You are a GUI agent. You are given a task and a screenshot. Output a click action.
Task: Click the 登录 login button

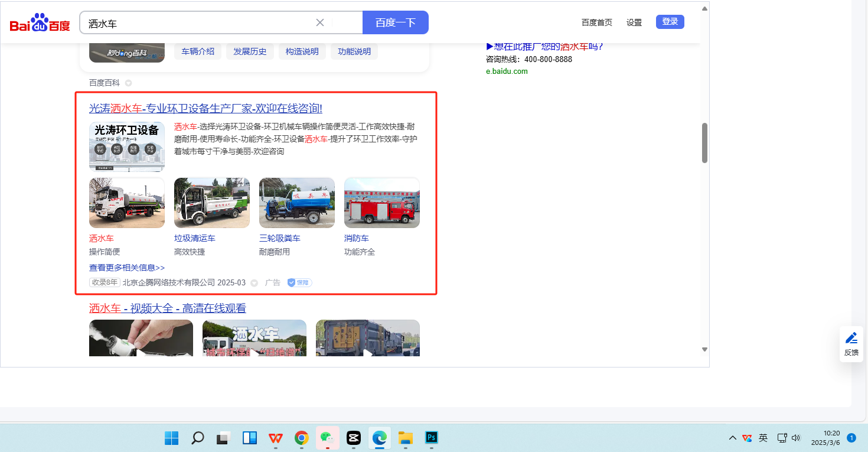[670, 22]
